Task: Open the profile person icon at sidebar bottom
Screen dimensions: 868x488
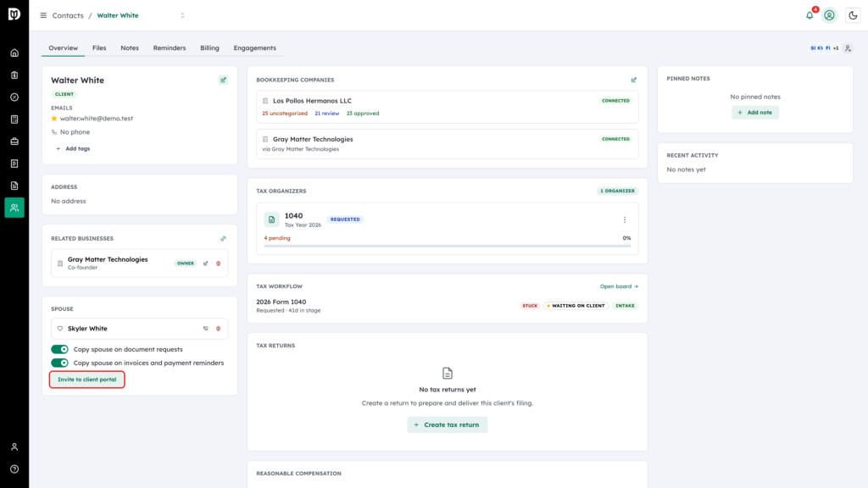Action: click(x=14, y=447)
